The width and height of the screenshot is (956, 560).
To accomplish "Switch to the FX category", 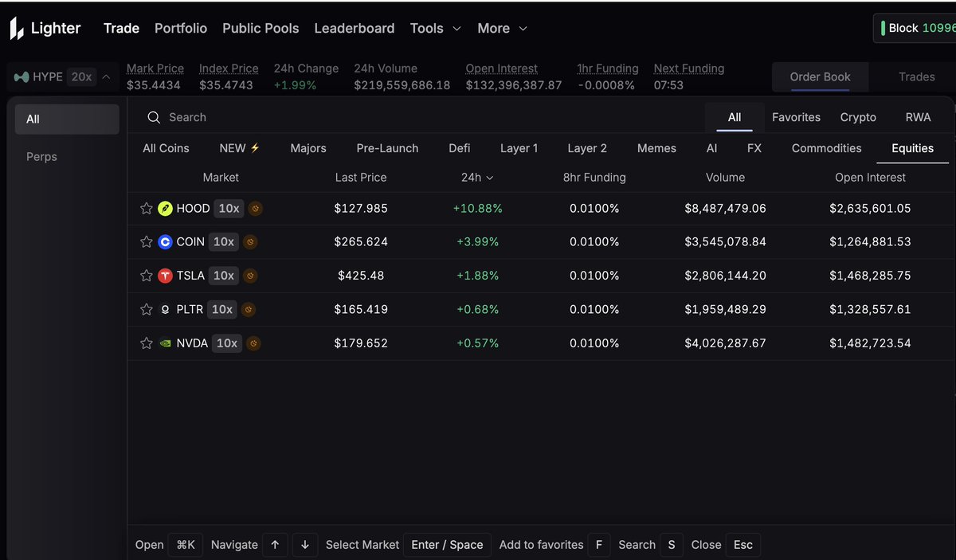I will pyautogui.click(x=754, y=148).
